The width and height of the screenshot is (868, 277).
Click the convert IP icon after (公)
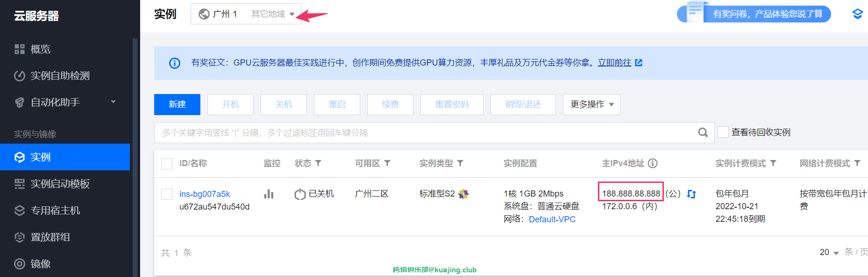(x=691, y=194)
